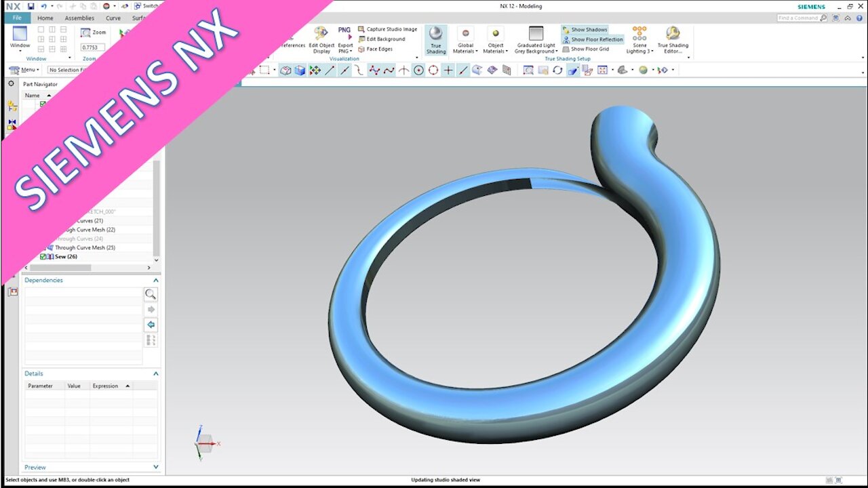Enable quadrant point snap
This screenshot has height=488, width=868.
[433, 70]
